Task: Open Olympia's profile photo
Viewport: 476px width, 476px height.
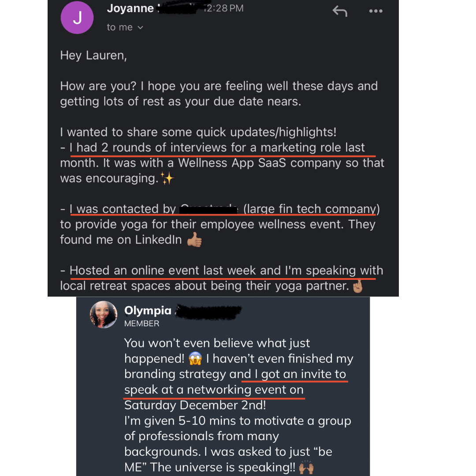Action: (x=104, y=315)
